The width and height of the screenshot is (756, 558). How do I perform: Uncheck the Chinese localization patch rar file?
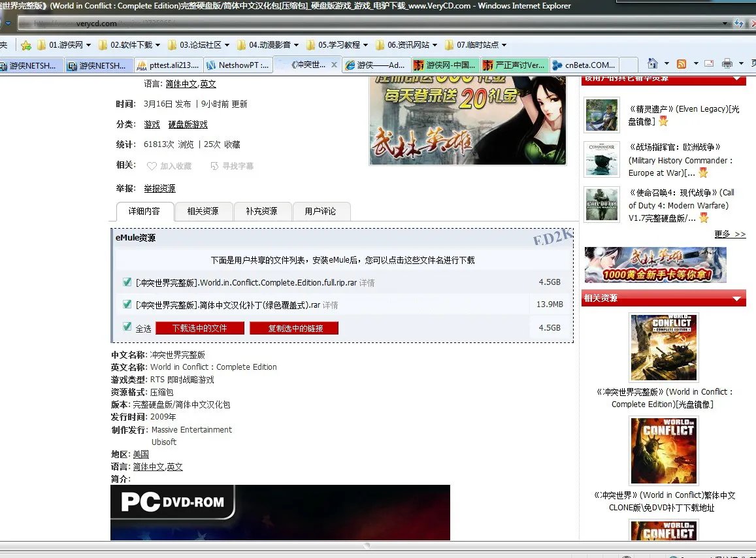(x=127, y=304)
